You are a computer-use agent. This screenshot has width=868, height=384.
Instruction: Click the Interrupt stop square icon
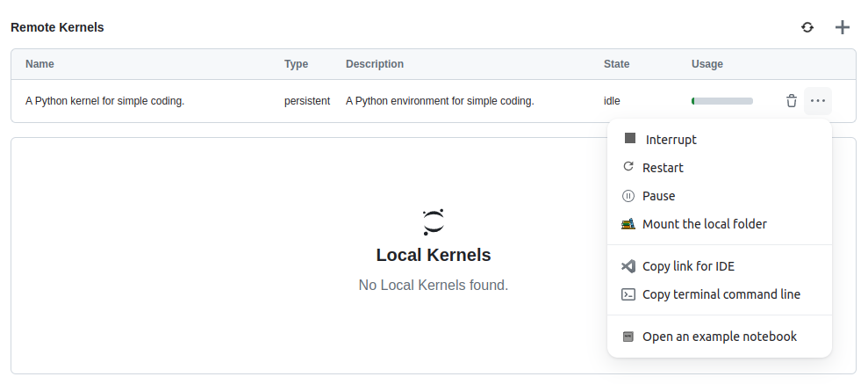(630, 139)
